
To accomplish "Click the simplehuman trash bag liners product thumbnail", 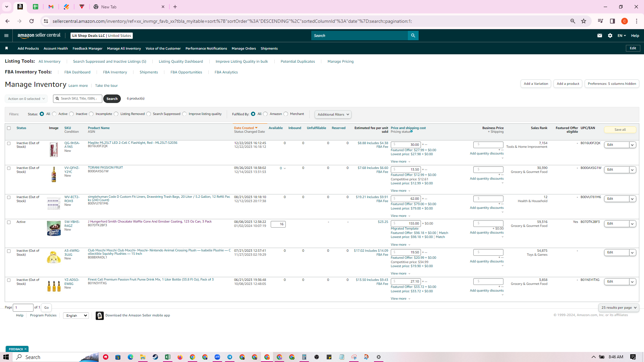I will click(x=54, y=203).
